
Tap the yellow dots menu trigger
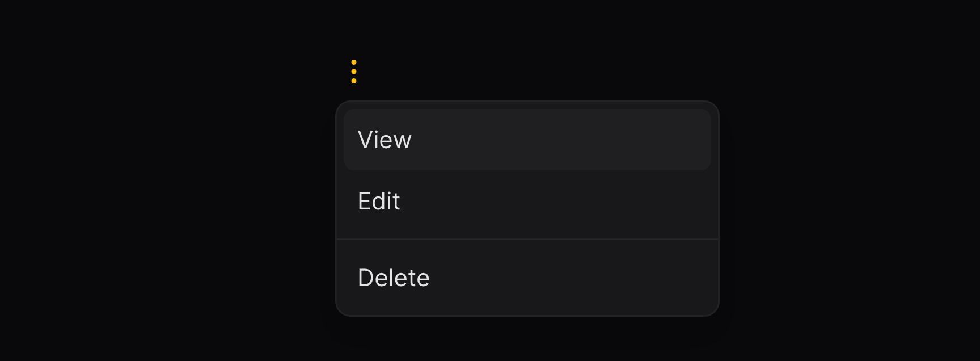click(x=354, y=72)
